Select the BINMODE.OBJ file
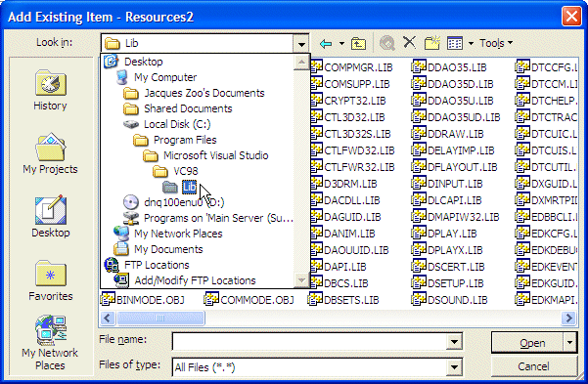 143,300
